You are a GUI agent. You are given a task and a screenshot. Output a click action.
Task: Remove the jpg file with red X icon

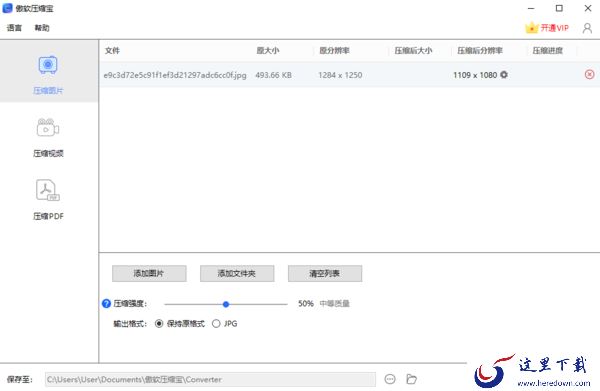[589, 74]
